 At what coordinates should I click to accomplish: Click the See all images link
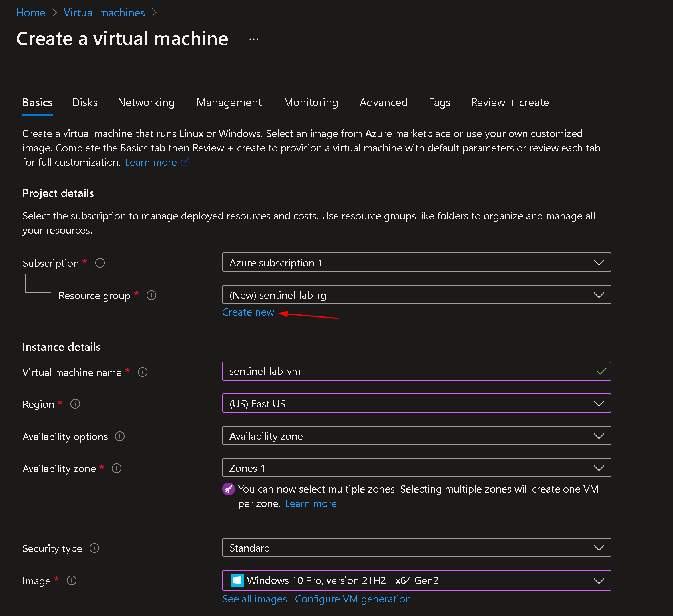(x=255, y=599)
